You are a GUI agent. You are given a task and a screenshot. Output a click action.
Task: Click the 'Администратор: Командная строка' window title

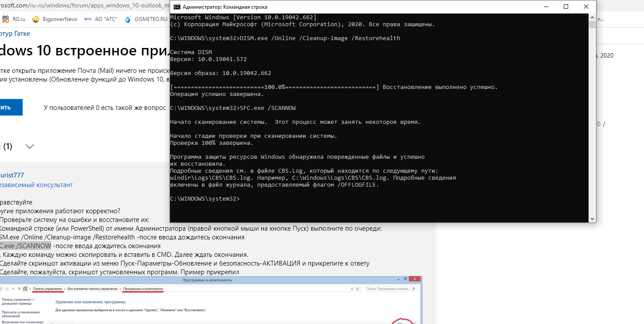(x=225, y=7)
